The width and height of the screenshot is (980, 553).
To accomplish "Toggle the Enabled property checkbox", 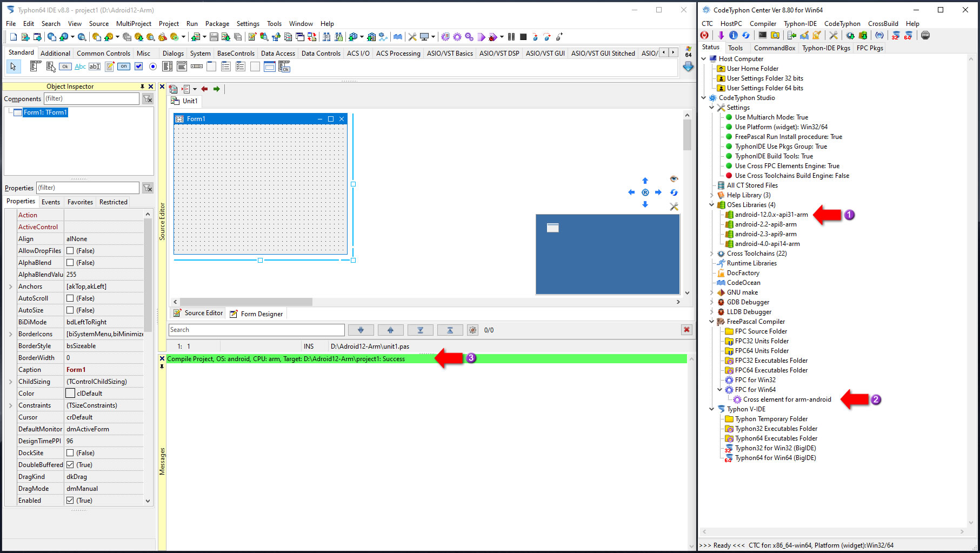I will click(70, 501).
